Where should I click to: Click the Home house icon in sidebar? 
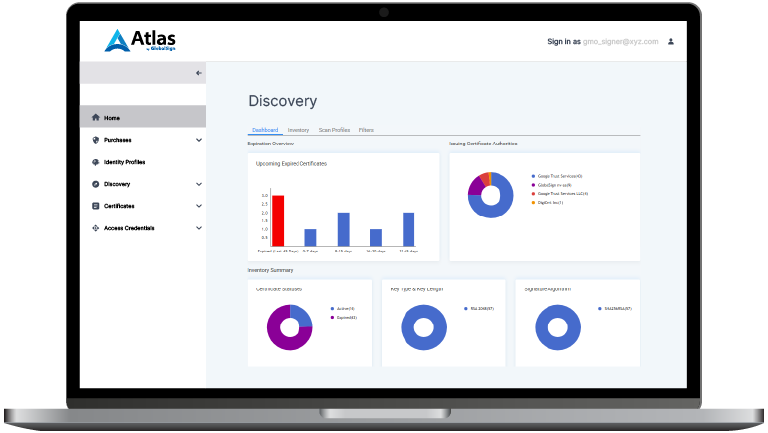coord(96,118)
